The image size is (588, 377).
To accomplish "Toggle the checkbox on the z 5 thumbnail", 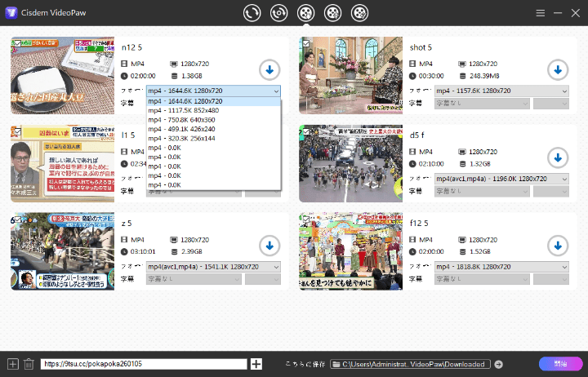I will (16, 219).
